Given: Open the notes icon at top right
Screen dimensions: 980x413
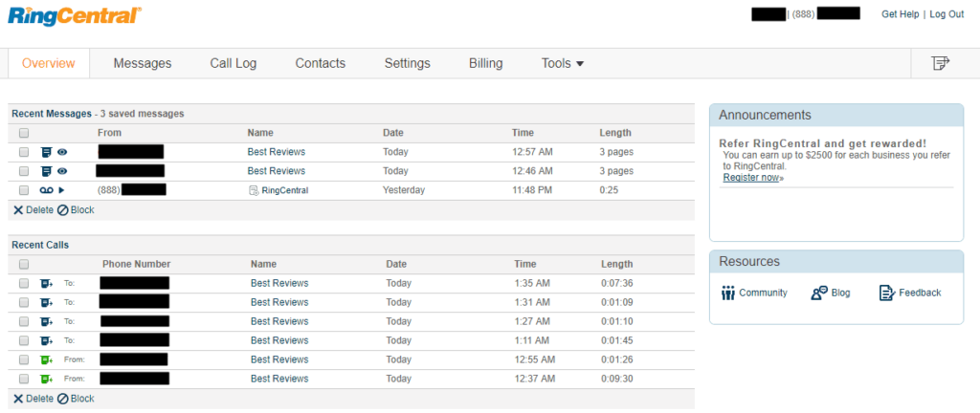Looking at the screenshot, I should [x=941, y=63].
